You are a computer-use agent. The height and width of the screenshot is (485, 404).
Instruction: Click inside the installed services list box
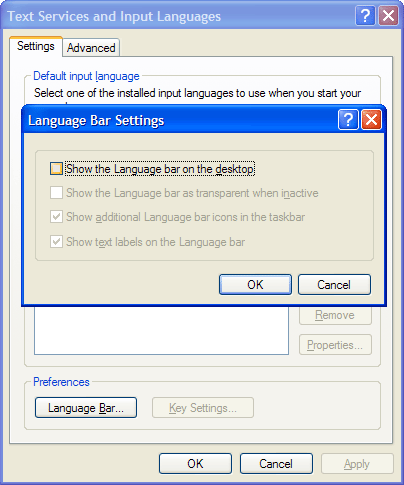coord(161,330)
